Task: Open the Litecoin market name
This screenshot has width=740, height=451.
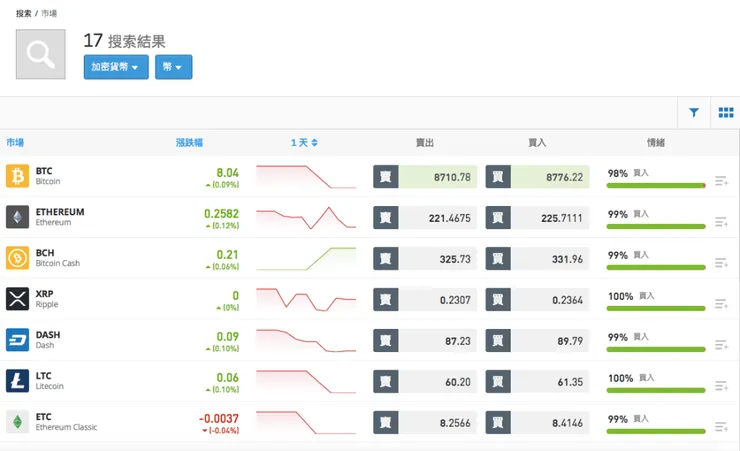Action: click(x=50, y=386)
